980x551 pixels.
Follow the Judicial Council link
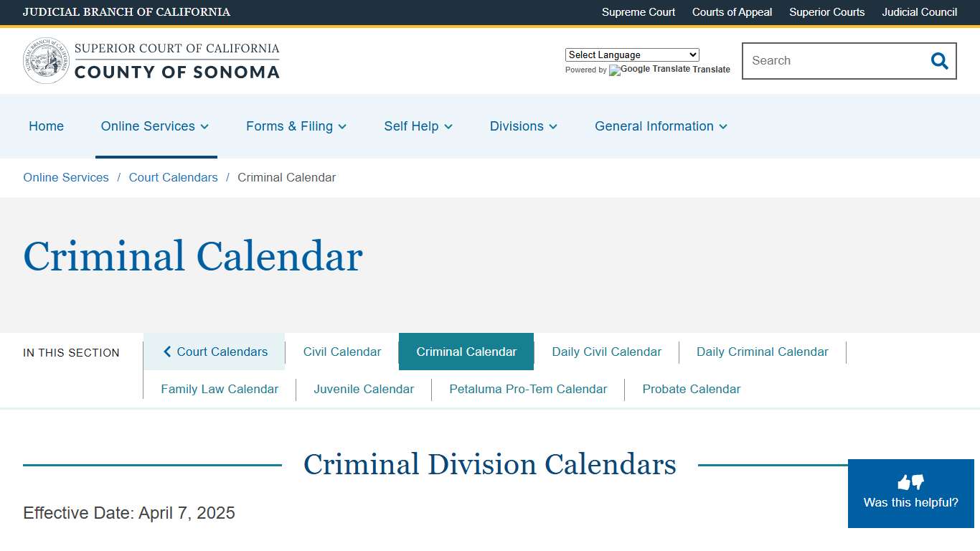tap(919, 12)
